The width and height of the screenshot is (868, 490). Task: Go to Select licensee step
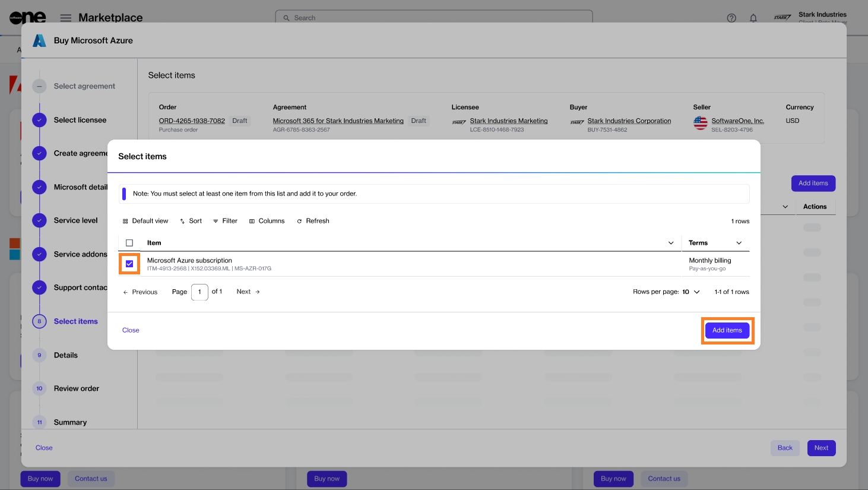[80, 120]
